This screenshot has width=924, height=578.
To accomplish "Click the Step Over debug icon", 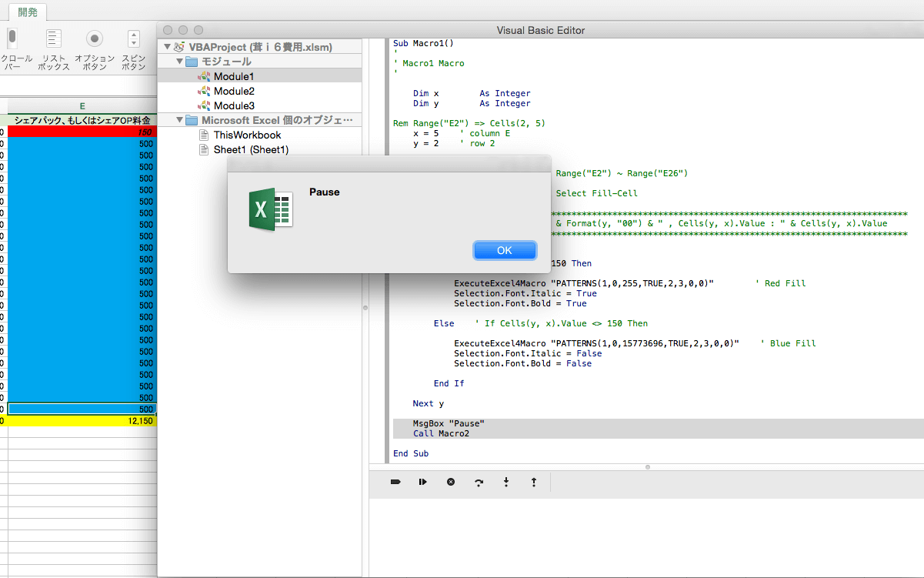I will pyautogui.click(x=479, y=482).
